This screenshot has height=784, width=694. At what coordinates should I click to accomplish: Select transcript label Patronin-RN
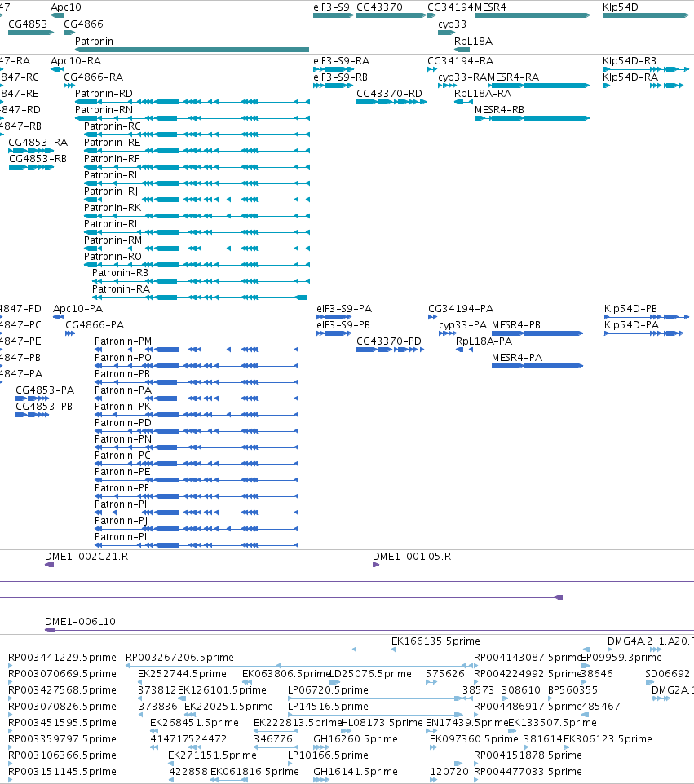[104, 109]
